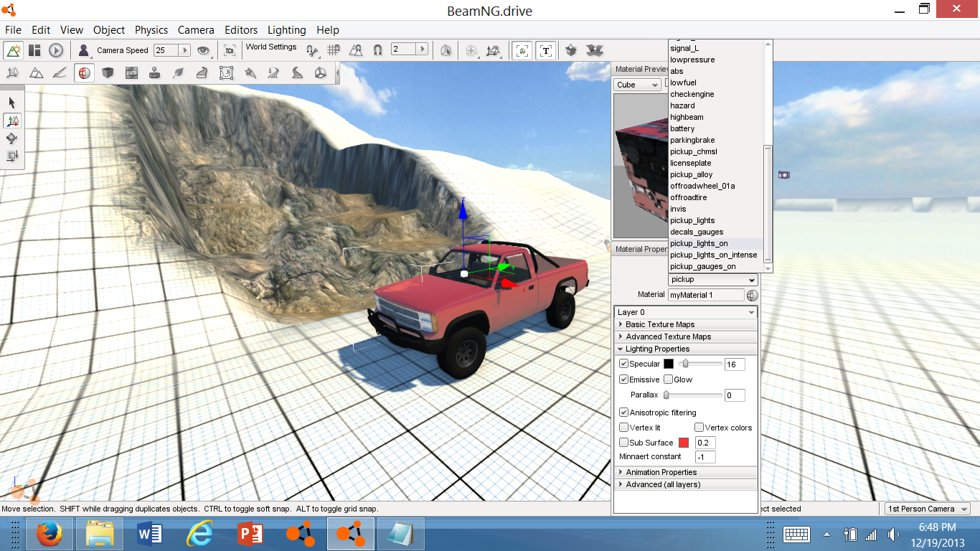The height and width of the screenshot is (551, 980).
Task: Enable the Vertex colors checkbox
Action: click(x=699, y=428)
